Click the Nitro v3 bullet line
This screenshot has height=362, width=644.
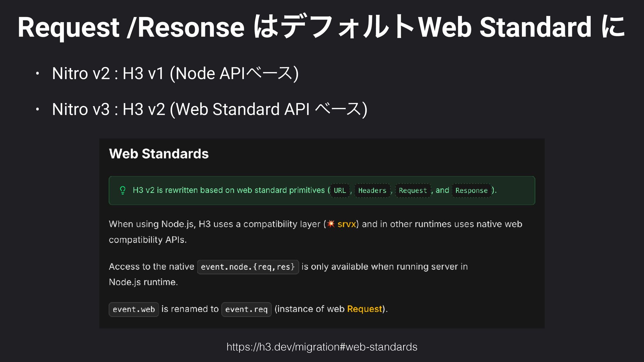(209, 109)
